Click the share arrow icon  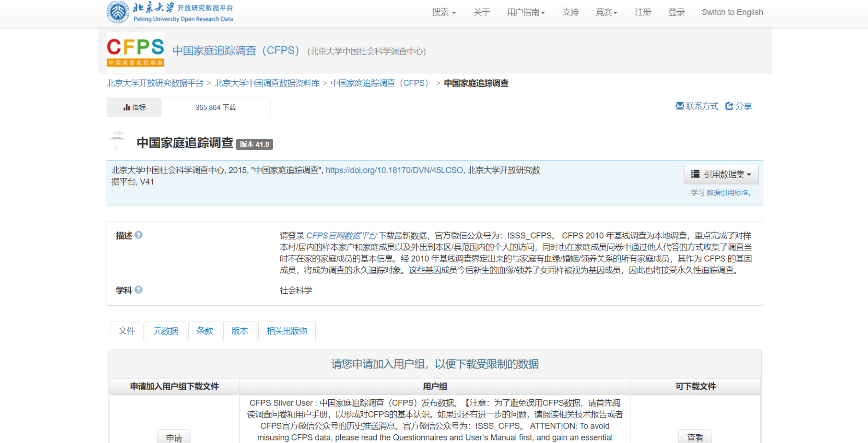pos(729,106)
